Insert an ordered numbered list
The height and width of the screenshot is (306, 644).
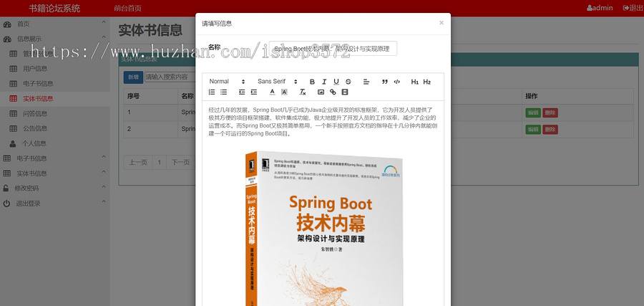[212, 92]
